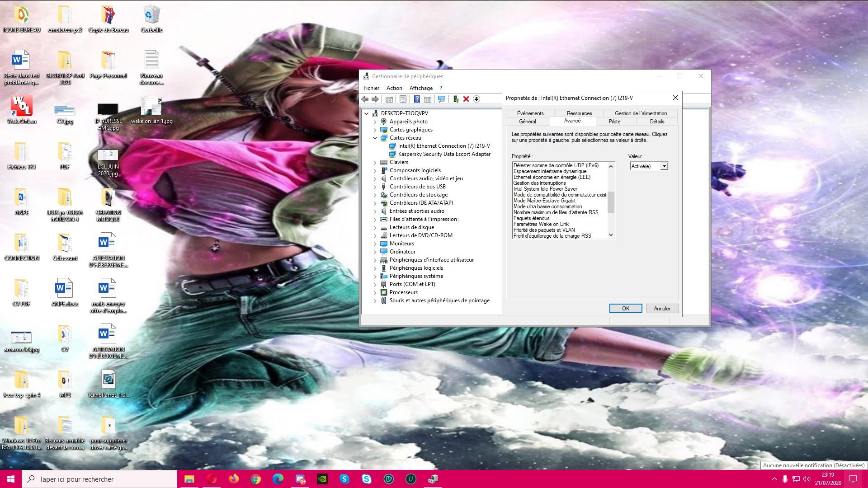
Task: Open the Affichage menu
Action: click(420, 88)
